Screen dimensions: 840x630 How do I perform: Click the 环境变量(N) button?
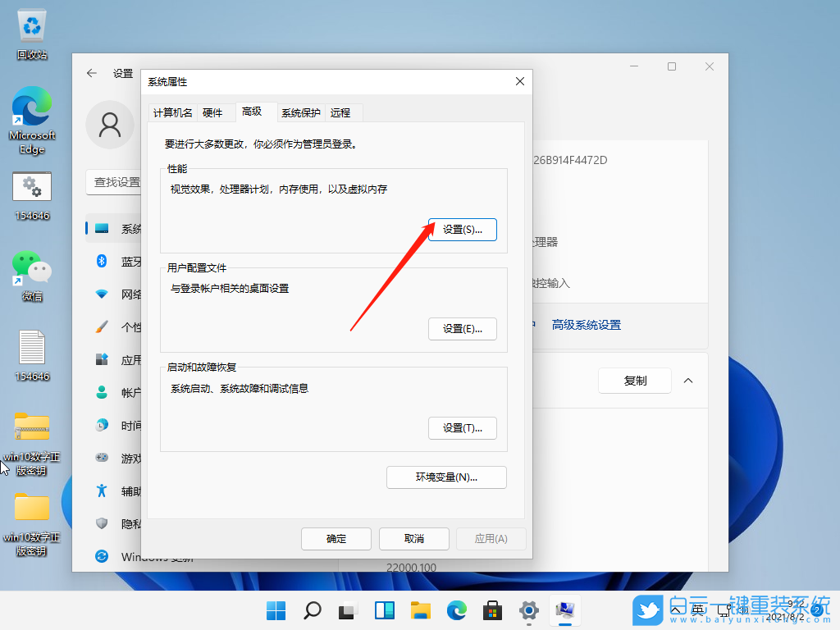[446, 477]
